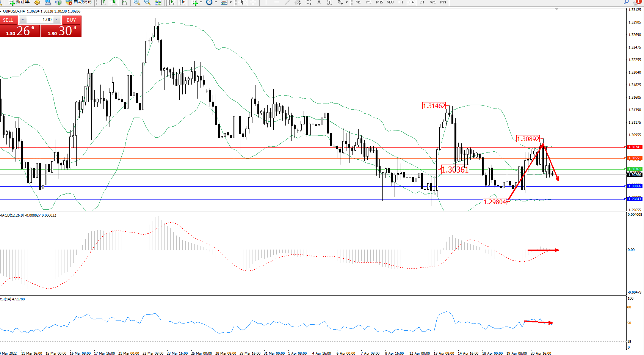Select the crosshair cursor tool

pos(253,2)
